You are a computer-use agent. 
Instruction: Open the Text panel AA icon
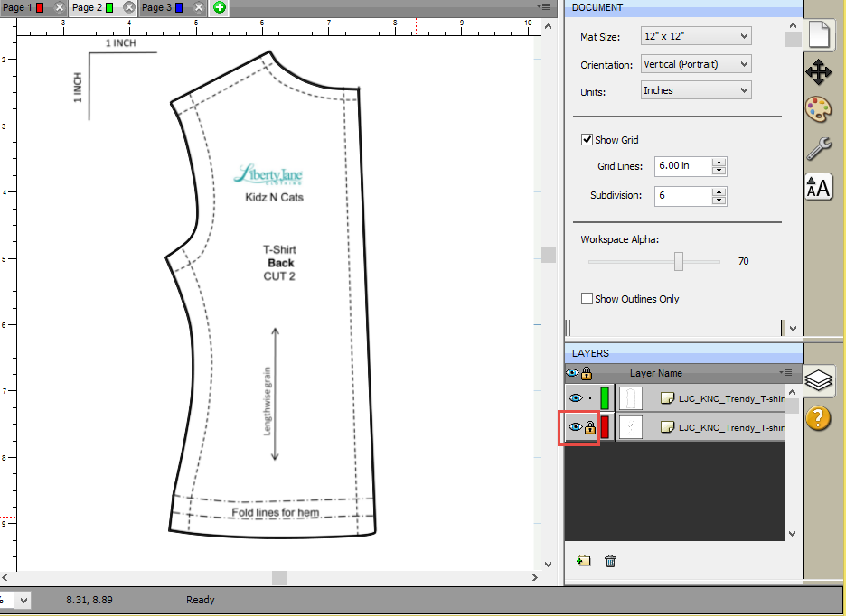tap(819, 188)
